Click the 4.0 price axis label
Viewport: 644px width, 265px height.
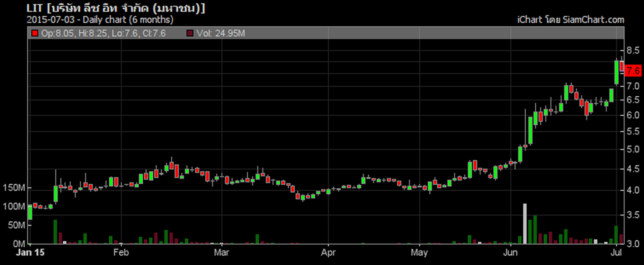pyautogui.click(x=633, y=190)
